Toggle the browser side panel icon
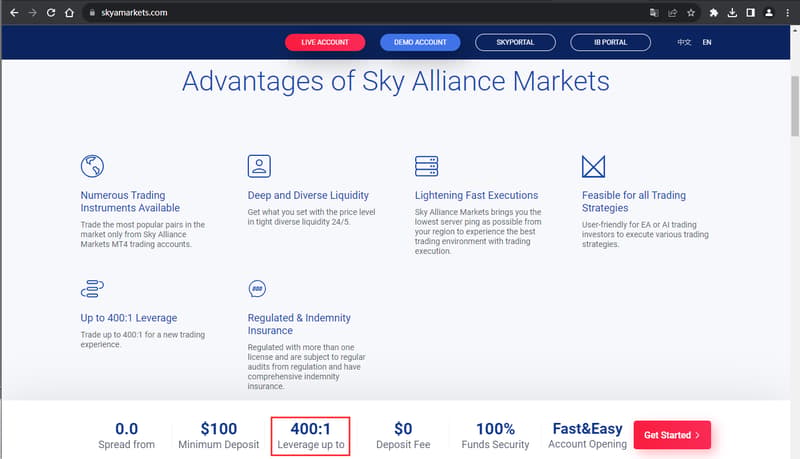The height and width of the screenshot is (459, 800). [x=751, y=13]
